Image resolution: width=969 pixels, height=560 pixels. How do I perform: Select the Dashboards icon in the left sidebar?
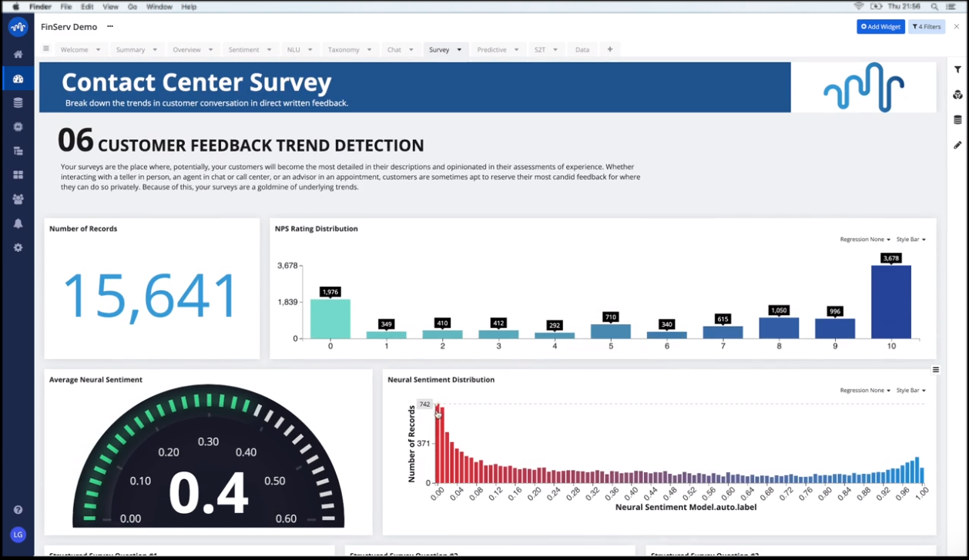(x=18, y=77)
